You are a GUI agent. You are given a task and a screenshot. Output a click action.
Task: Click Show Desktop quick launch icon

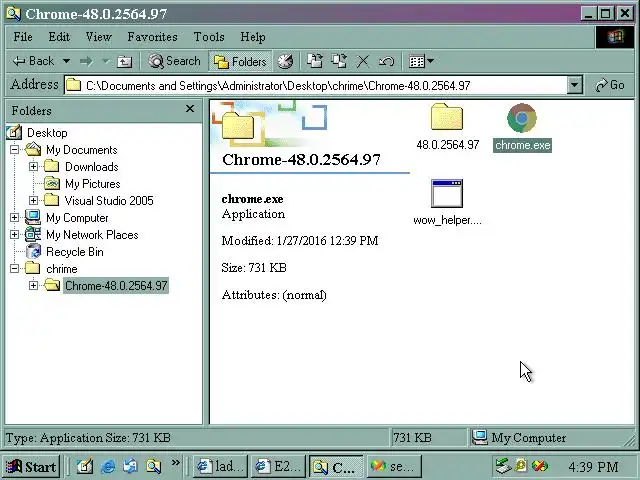84,466
